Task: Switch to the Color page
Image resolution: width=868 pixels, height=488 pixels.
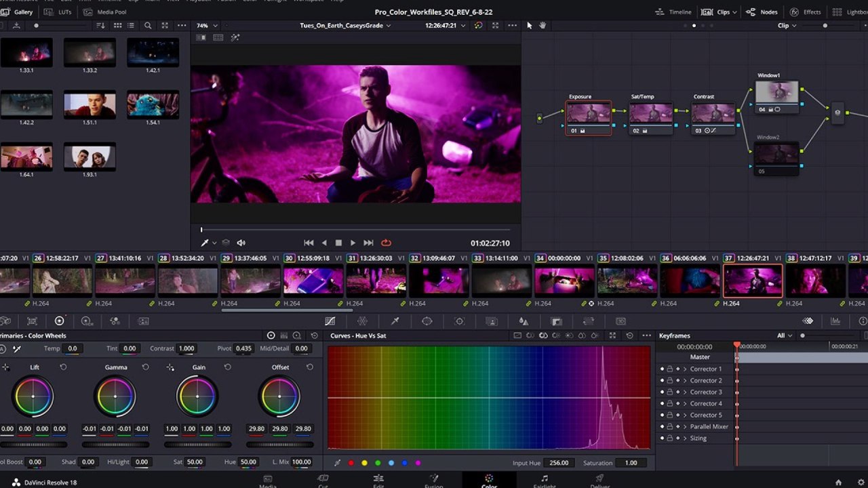Action: [x=489, y=480]
